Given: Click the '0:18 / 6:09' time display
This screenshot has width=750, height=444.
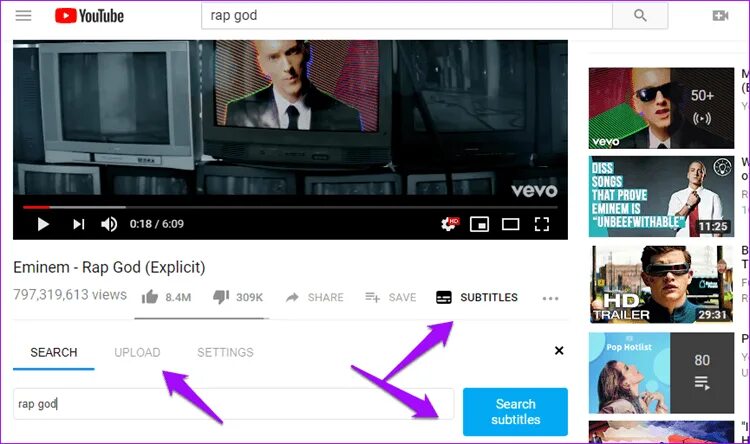Looking at the screenshot, I should click(x=156, y=224).
